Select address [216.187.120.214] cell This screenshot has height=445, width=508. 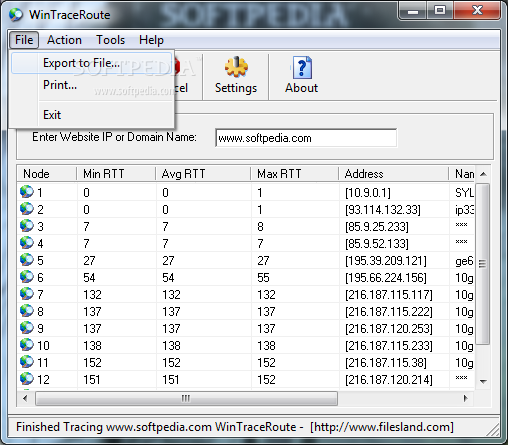(389, 380)
